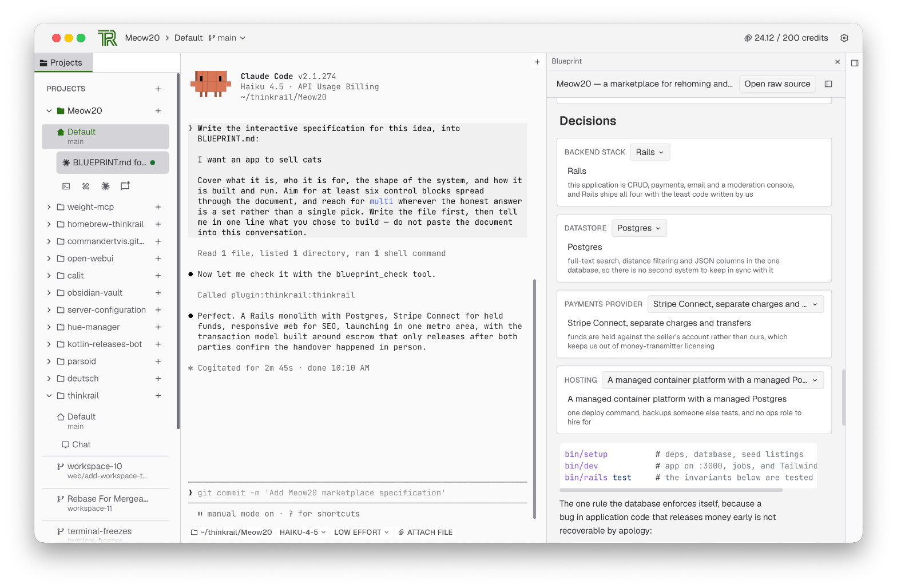Screen dimensions: 897x588
Task: Add workspace to homebrew-thinkrail
Action: click(x=158, y=224)
